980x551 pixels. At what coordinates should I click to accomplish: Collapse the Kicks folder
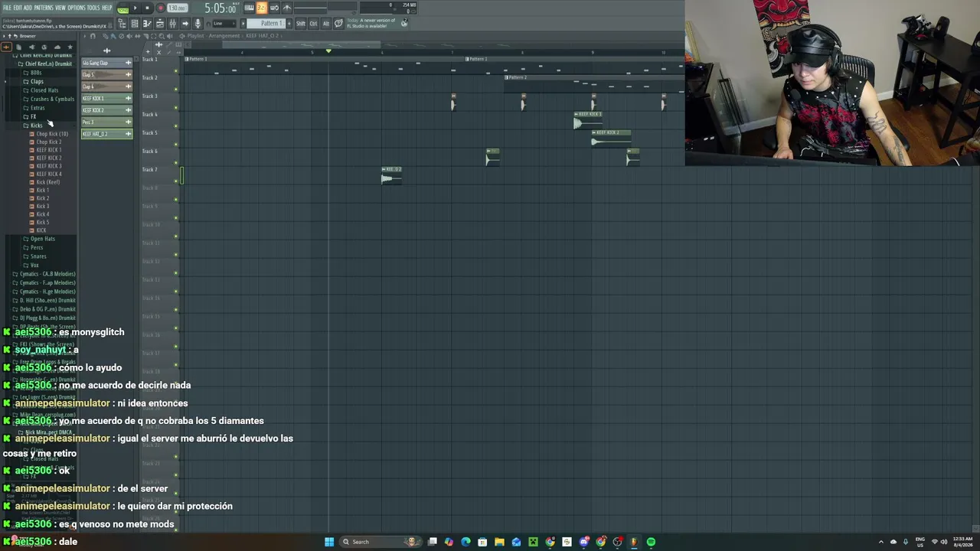coord(36,126)
